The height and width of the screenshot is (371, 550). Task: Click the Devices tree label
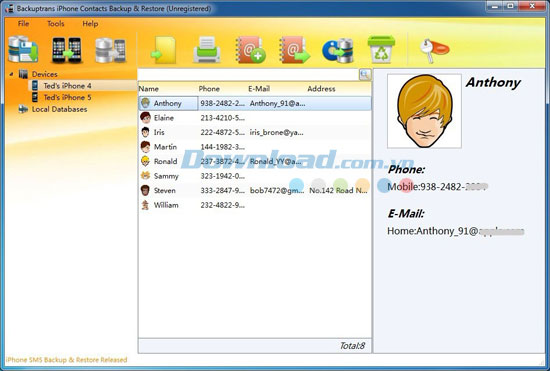tap(45, 74)
